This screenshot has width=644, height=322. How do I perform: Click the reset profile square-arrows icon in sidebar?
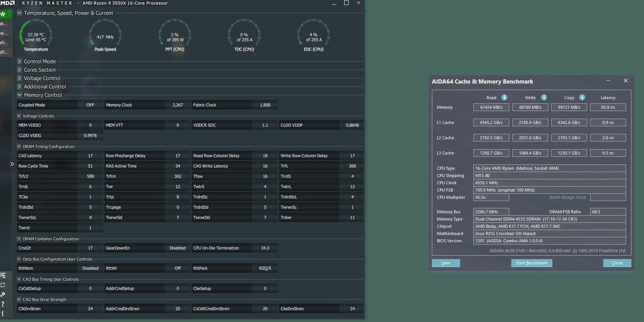(3, 285)
